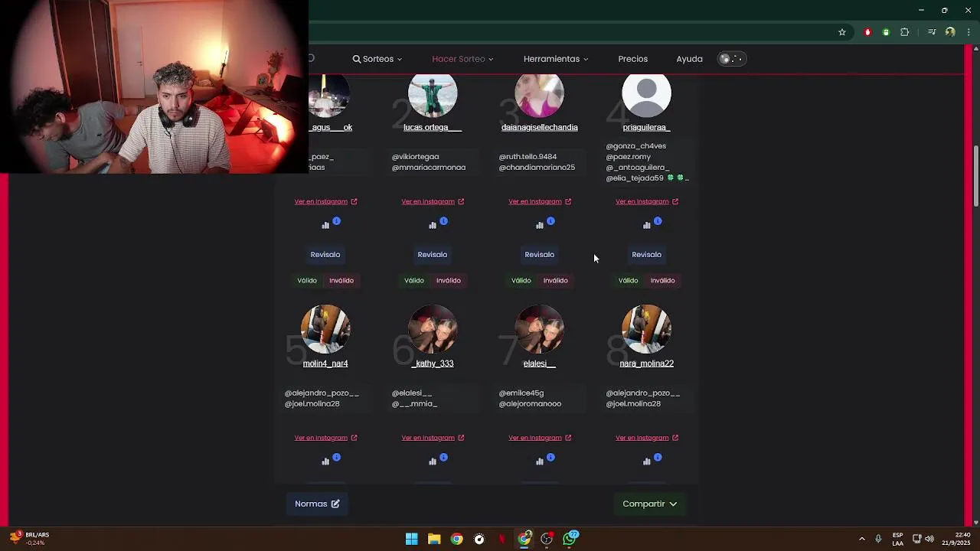Image resolution: width=980 pixels, height=551 pixels.
Task: Mark daianagisellechandia entry as Válido
Action: click(521, 280)
